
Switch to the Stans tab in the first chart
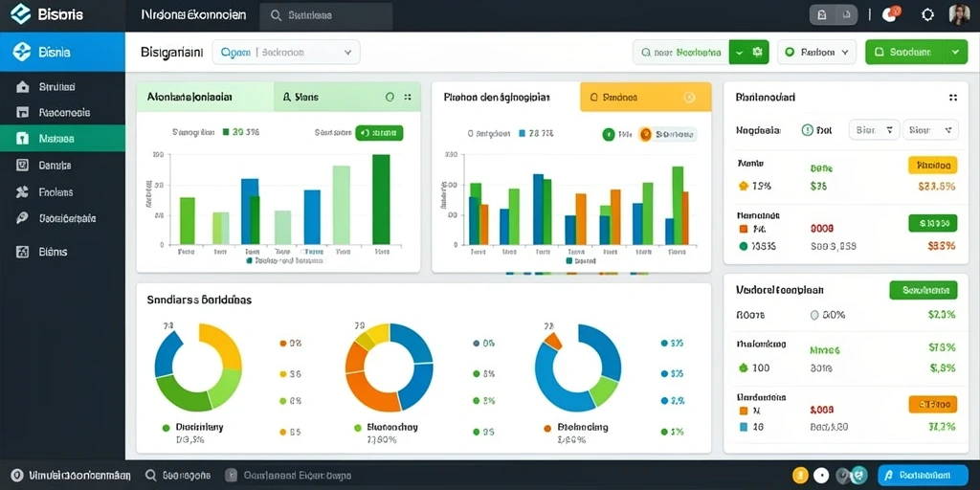[346, 97]
